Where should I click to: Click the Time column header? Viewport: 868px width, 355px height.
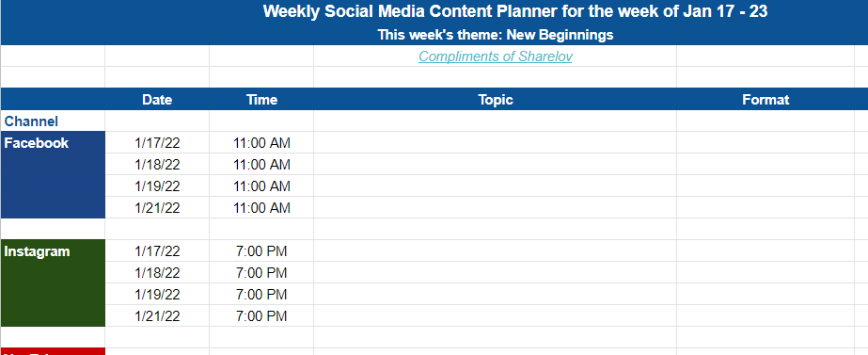click(x=261, y=100)
